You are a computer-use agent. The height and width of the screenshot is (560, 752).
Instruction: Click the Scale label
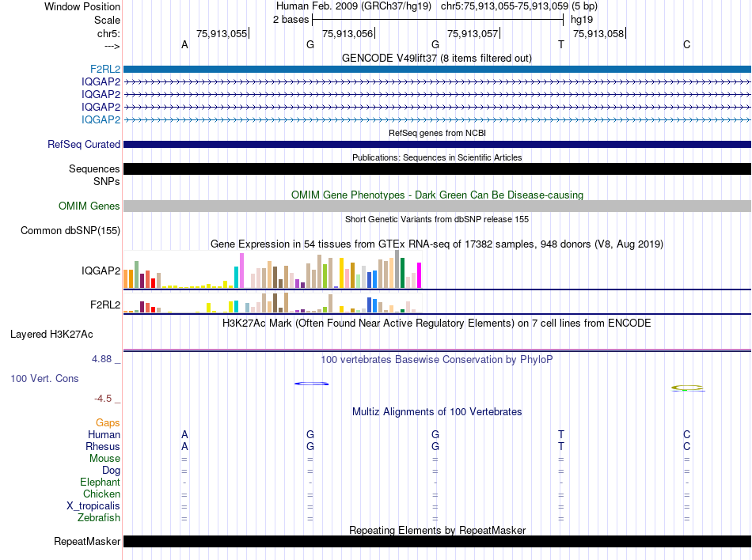click(x=107, y=20)
